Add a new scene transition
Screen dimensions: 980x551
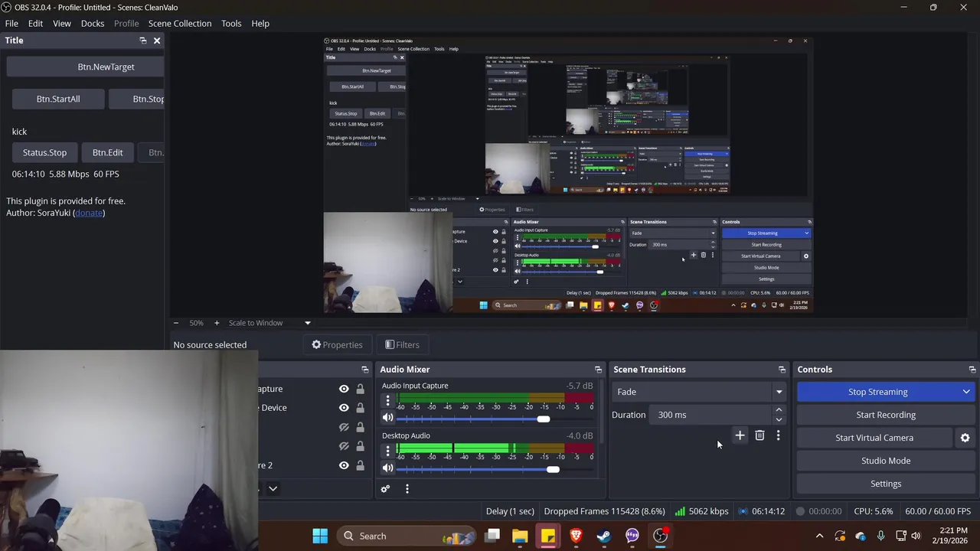[740, 435]
